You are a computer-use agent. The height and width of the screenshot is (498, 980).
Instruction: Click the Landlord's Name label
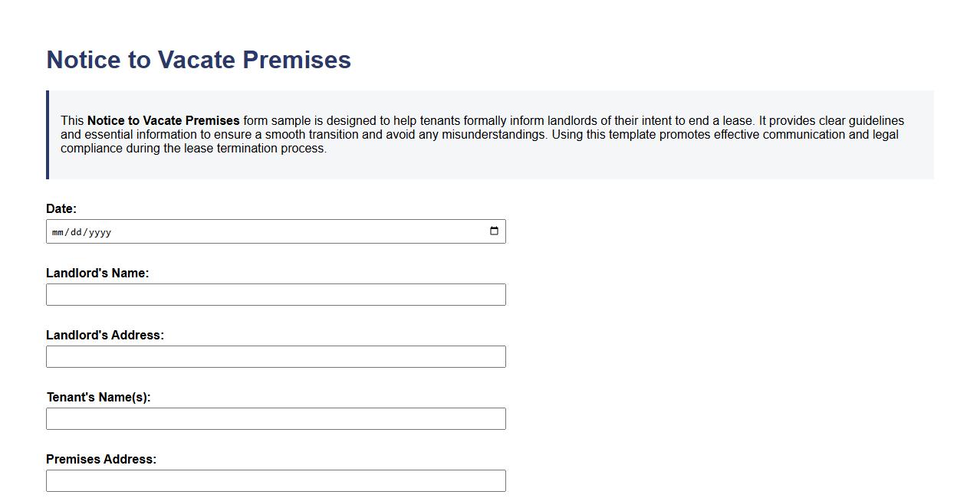coord(98,273)
